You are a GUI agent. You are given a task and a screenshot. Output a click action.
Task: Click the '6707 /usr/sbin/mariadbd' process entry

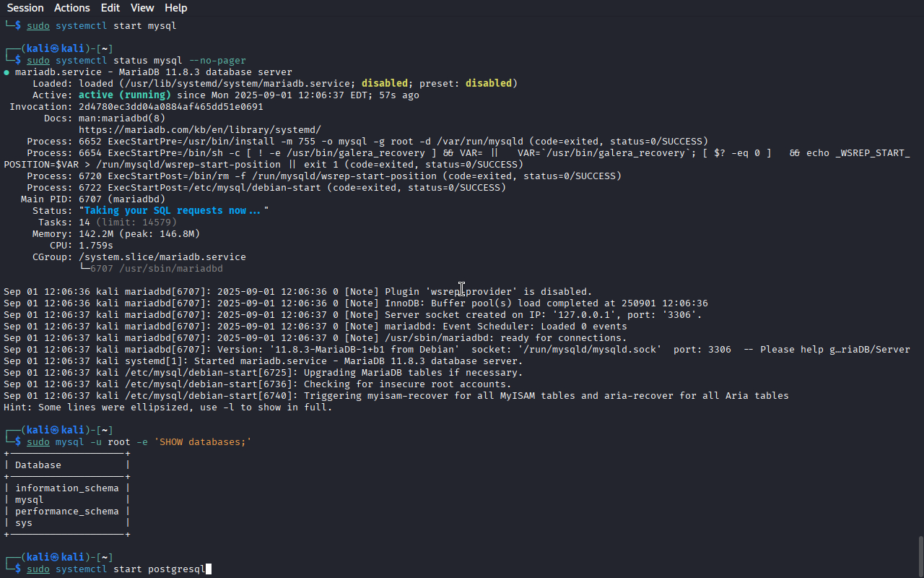(157, 269)
